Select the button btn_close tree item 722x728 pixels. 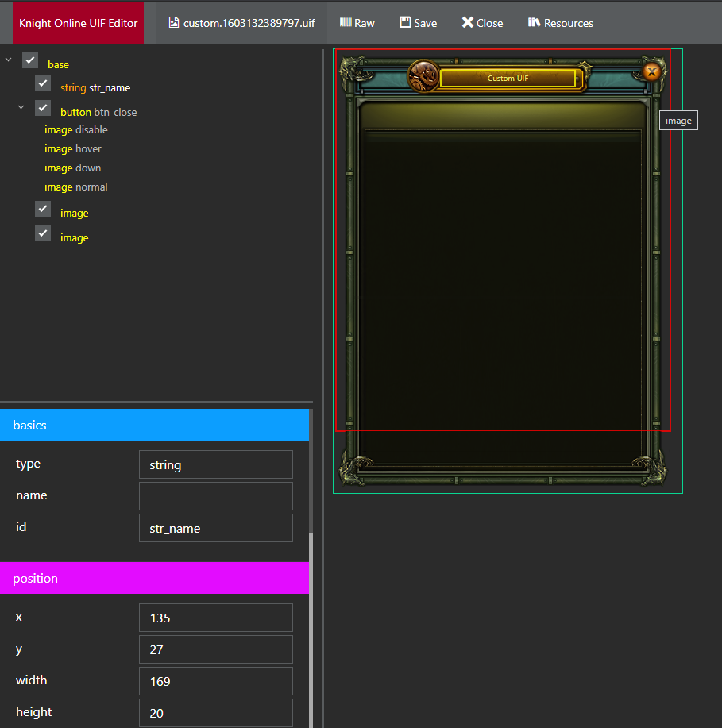98,113
